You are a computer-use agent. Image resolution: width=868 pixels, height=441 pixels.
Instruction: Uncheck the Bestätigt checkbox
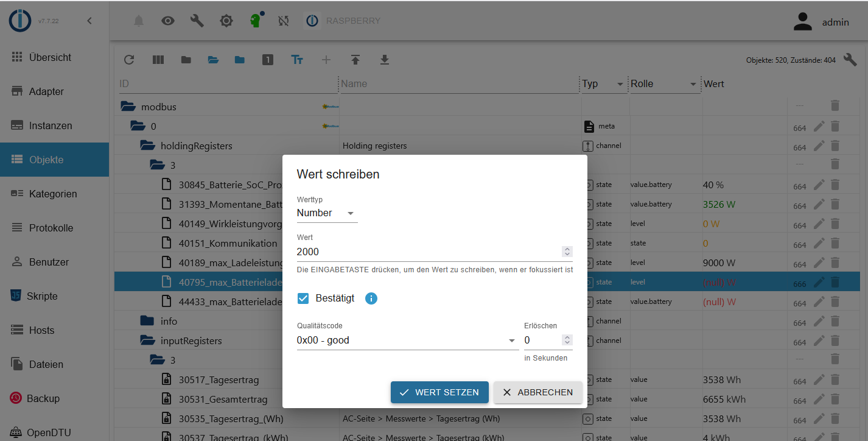[x=303, y=298]
